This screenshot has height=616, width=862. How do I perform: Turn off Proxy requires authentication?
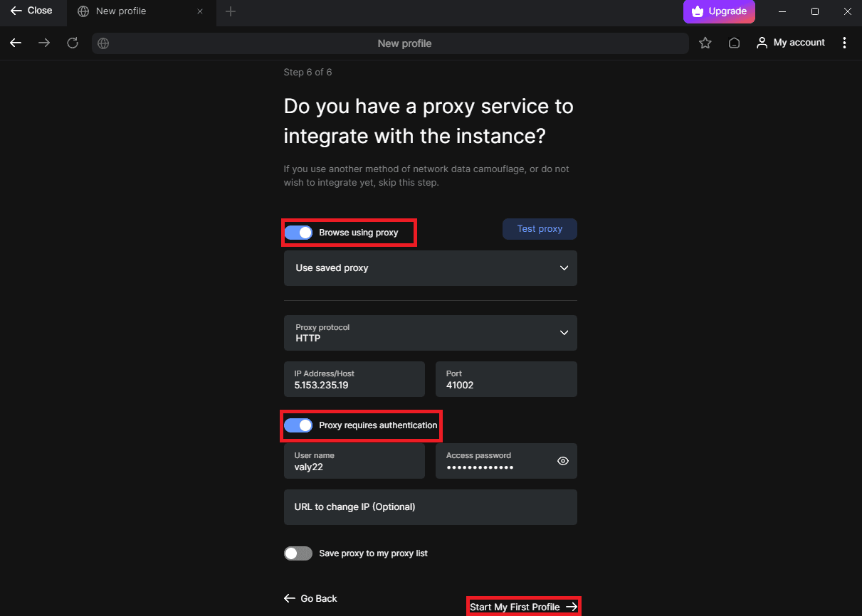298,425
